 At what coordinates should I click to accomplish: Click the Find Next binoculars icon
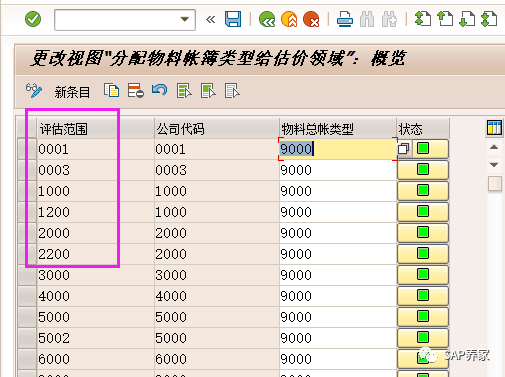point(389,19)
